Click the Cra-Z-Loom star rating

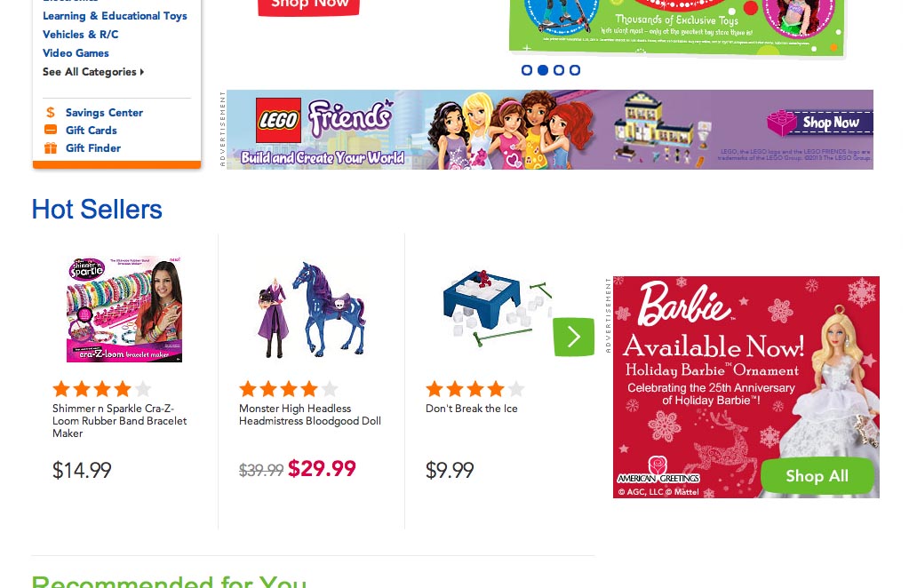[101, 389]
